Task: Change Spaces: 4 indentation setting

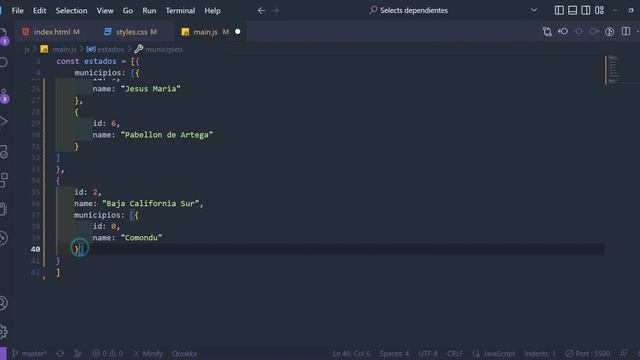Action: point(394,353)
